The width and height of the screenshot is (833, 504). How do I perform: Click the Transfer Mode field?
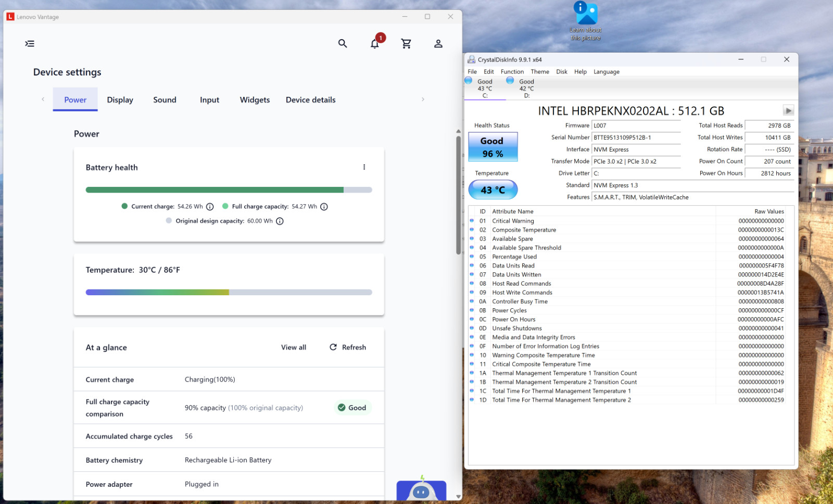tap(636, 161)
